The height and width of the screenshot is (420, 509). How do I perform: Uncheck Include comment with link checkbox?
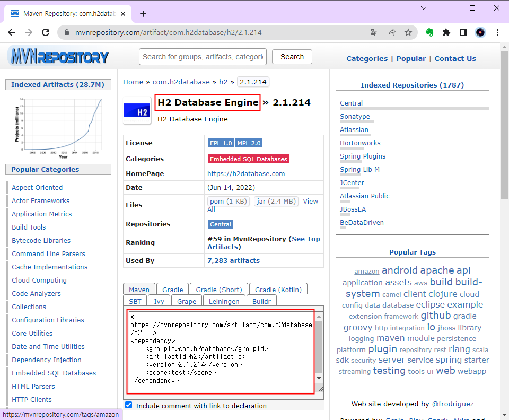pos(128,405)
